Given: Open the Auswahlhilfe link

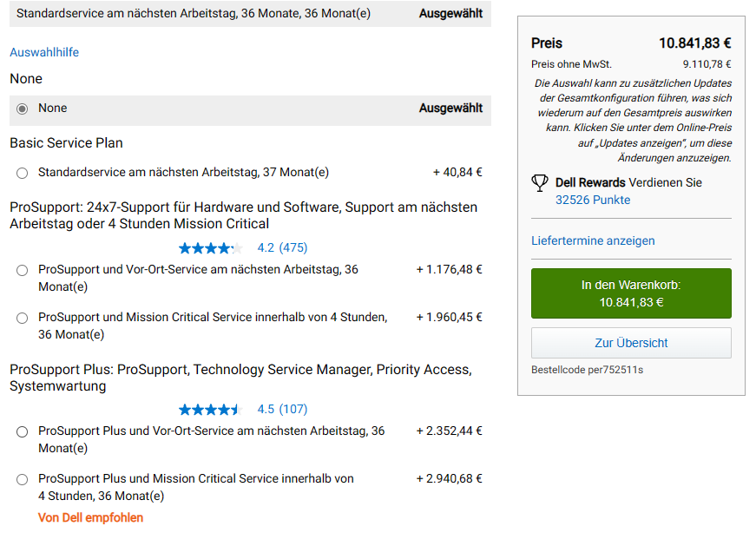Looking at the screenshot, I should click(44, 52).
